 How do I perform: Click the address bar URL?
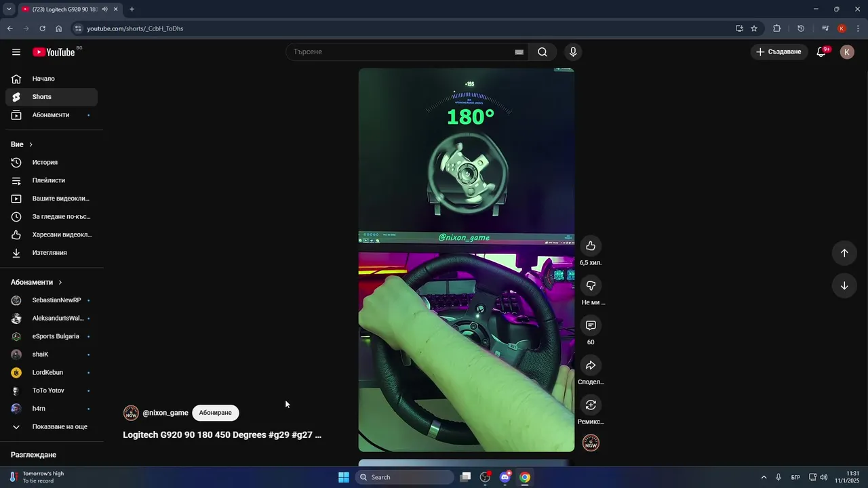(135, 28)
